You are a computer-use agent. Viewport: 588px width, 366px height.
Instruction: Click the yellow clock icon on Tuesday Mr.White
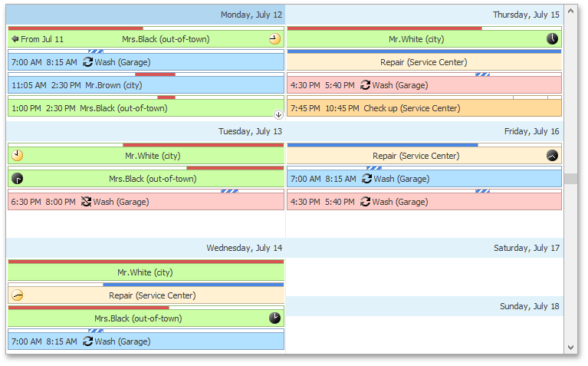pyautogui.click(x=18, y=156)
